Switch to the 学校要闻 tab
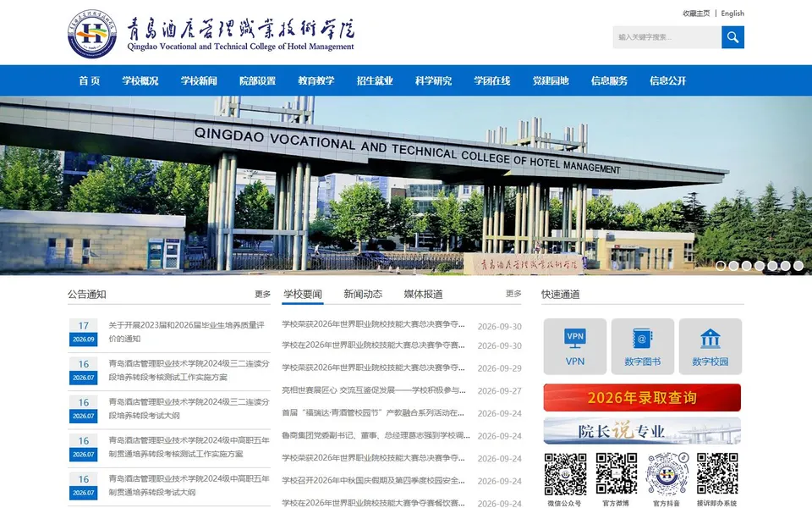 tap(303, 295)
